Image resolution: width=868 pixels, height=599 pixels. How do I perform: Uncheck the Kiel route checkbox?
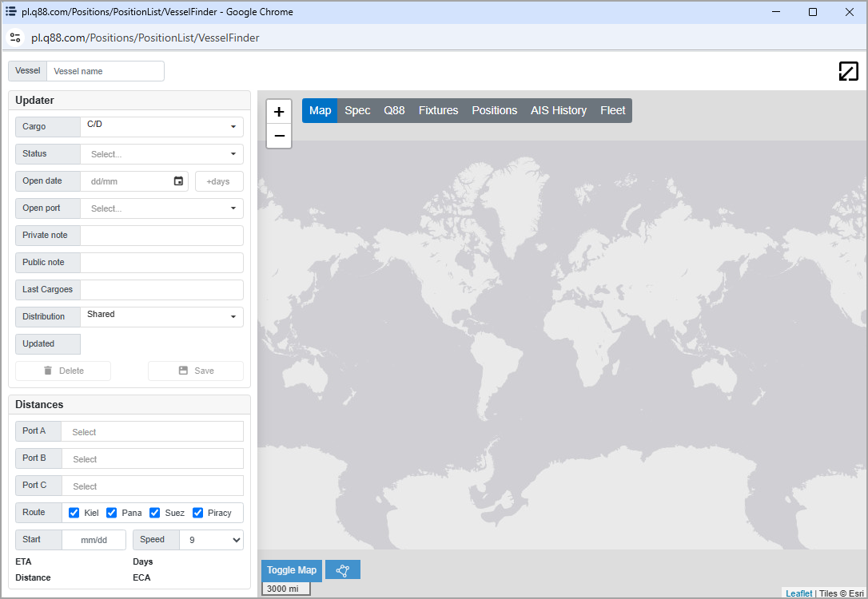pyautogui.click(x=74, y=513)
